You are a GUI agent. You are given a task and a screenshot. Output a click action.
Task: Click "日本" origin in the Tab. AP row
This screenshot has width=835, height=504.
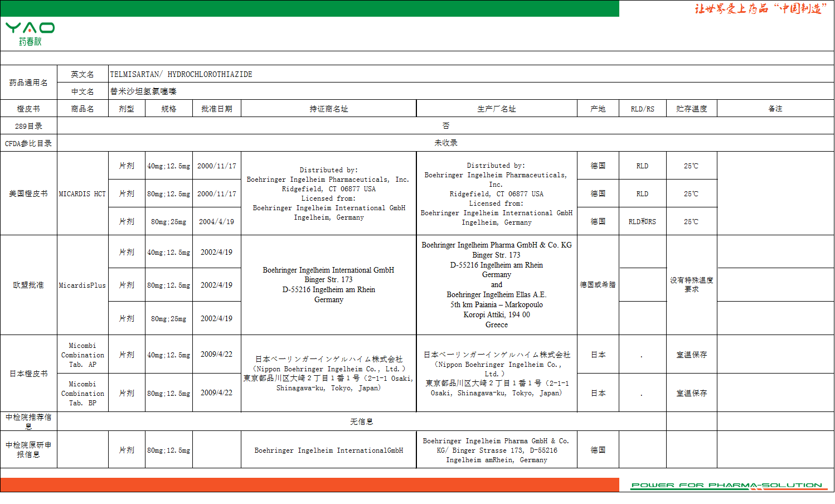pyautogui.click(x=598, y=355)
